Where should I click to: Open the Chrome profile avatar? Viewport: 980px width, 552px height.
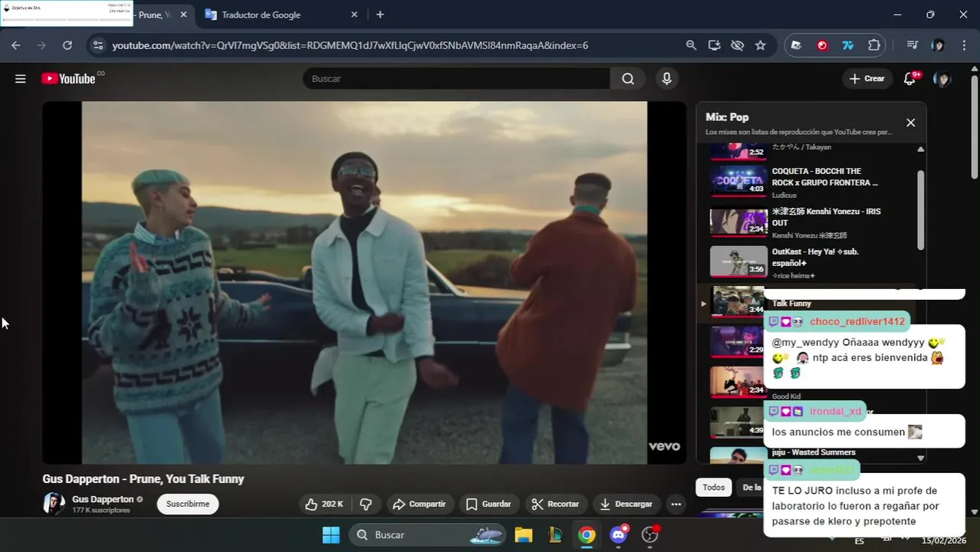pos(938,45)
